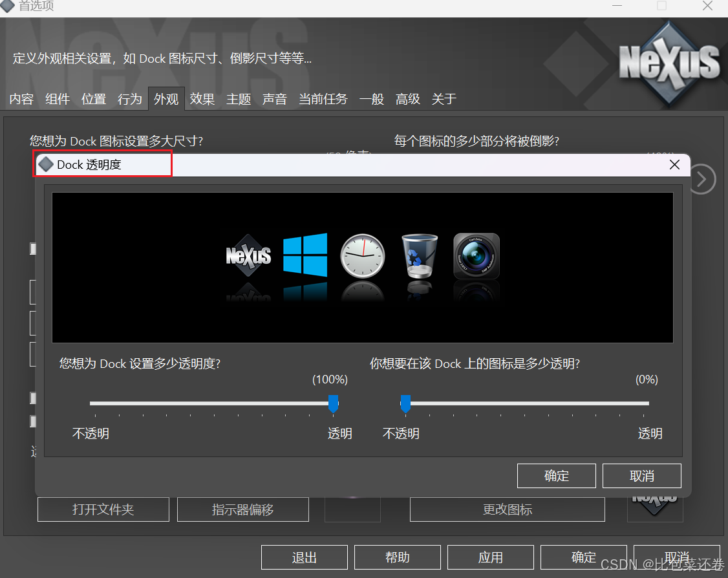Screen dimensions: 728x578
Task: Click the diamond icon in Dock 透明度 title
Action: click(x=45, y=164)
